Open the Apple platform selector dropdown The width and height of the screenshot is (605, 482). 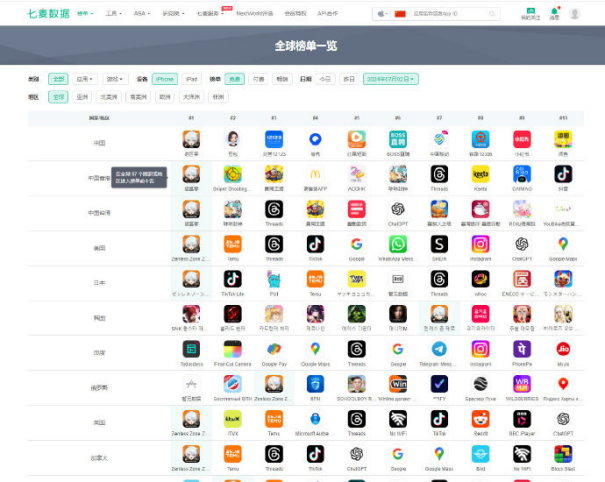[x=382, y=14]
